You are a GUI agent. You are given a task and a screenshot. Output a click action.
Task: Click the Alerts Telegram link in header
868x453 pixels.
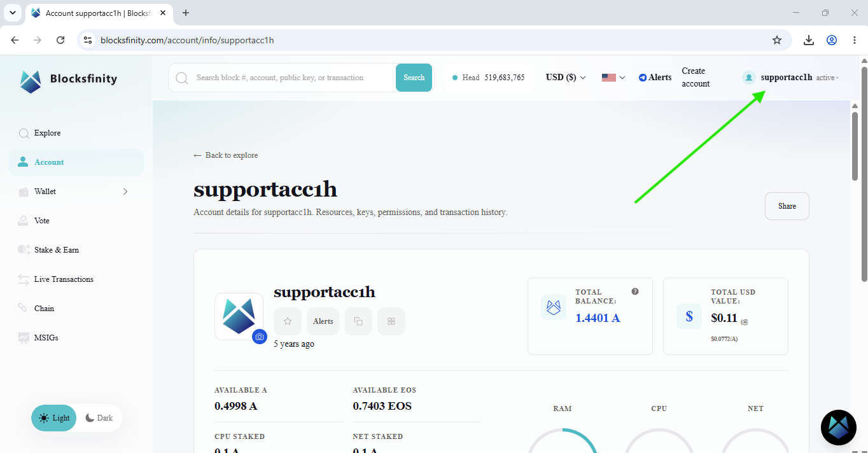coord(655,78)
